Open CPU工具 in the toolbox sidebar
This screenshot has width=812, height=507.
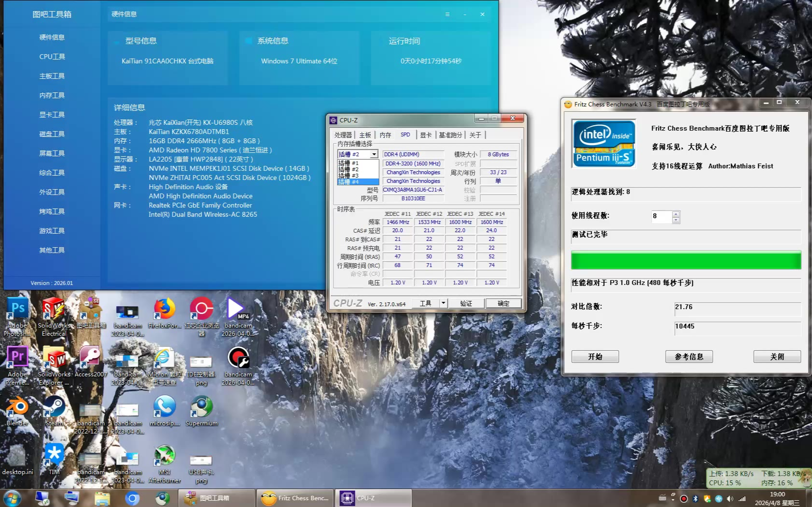pyautogui.click(x=52, y=57)
